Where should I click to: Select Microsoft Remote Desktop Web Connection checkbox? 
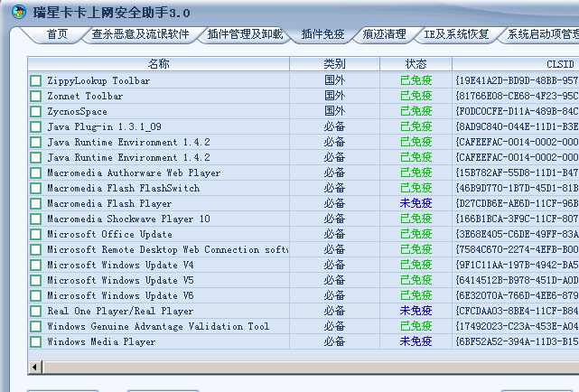coord(36,250)
